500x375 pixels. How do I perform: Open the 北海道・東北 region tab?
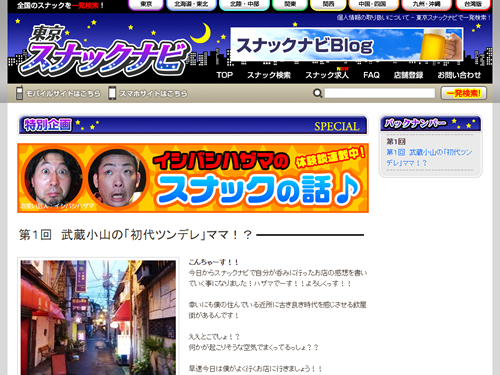point(191,4)
